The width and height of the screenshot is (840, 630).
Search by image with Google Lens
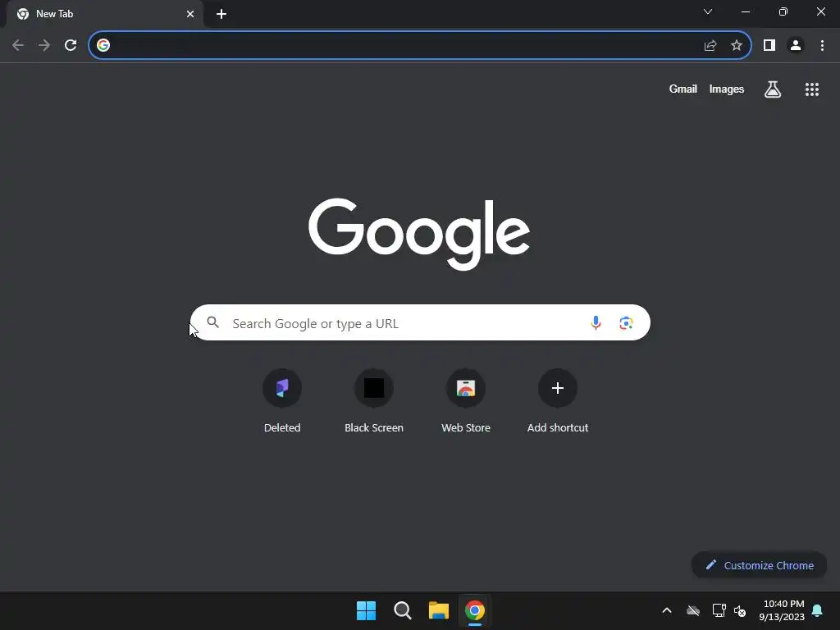(626, 323)
